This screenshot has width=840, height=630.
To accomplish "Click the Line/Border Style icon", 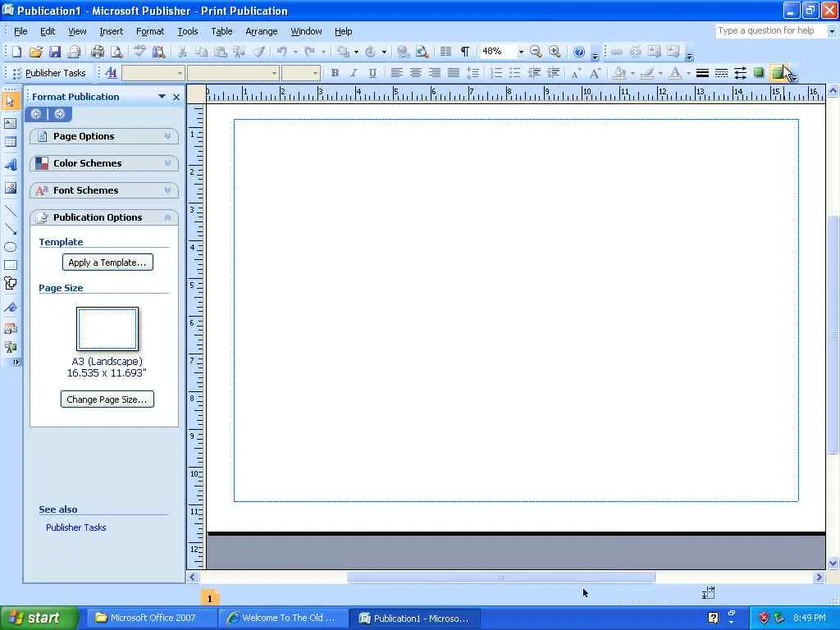I will pos(702,73).
